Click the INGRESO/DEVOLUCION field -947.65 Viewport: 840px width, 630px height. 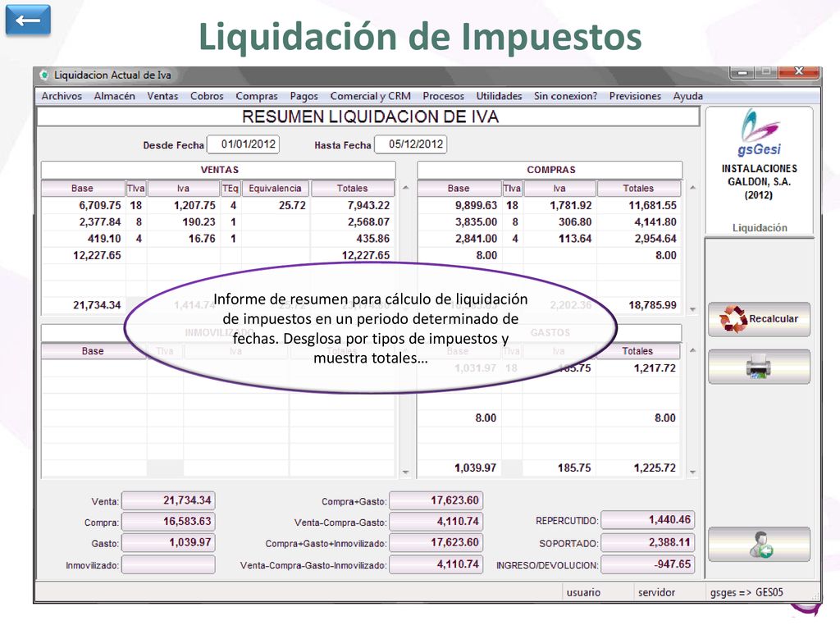click(648, 564)
